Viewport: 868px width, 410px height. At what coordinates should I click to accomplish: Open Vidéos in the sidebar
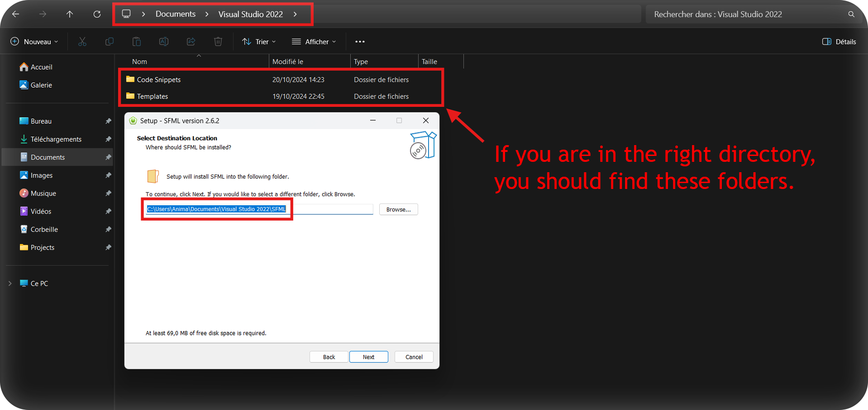41,212
